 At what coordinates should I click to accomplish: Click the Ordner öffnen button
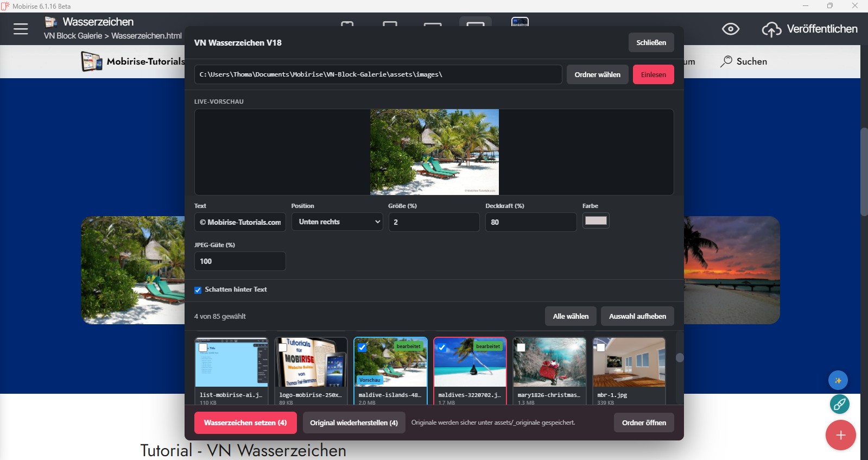click(644, 423)
